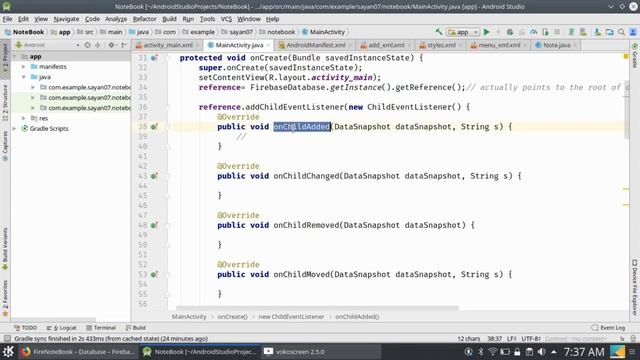Toggle the Gradle side panel
This screenshot has width=640, height=360.
635,56
